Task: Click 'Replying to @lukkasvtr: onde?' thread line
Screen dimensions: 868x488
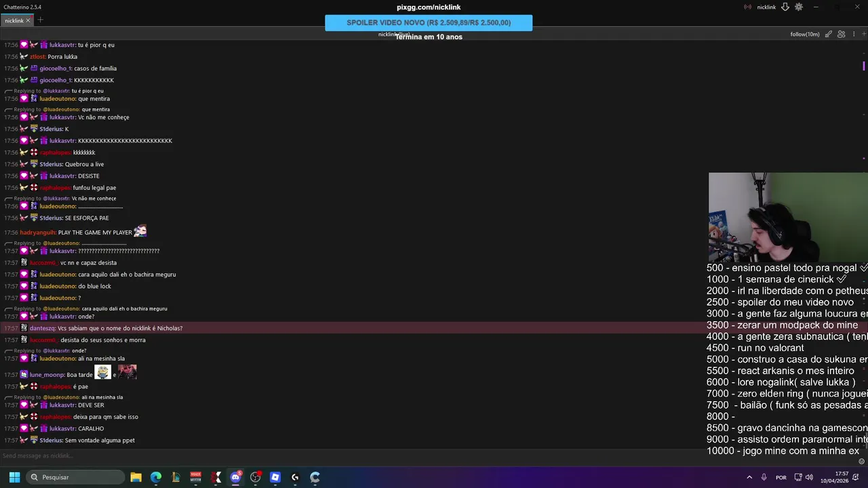Action: pyautogui.click(x=46, y=350)
